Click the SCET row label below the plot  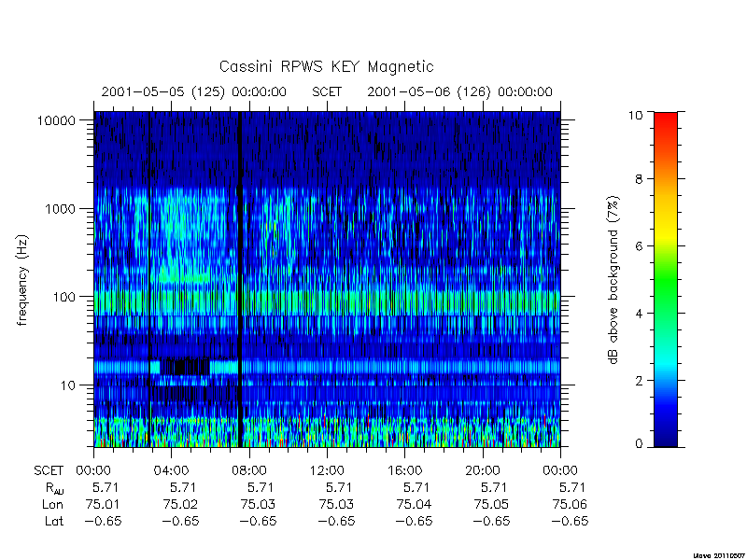click(x=49, y=471)
